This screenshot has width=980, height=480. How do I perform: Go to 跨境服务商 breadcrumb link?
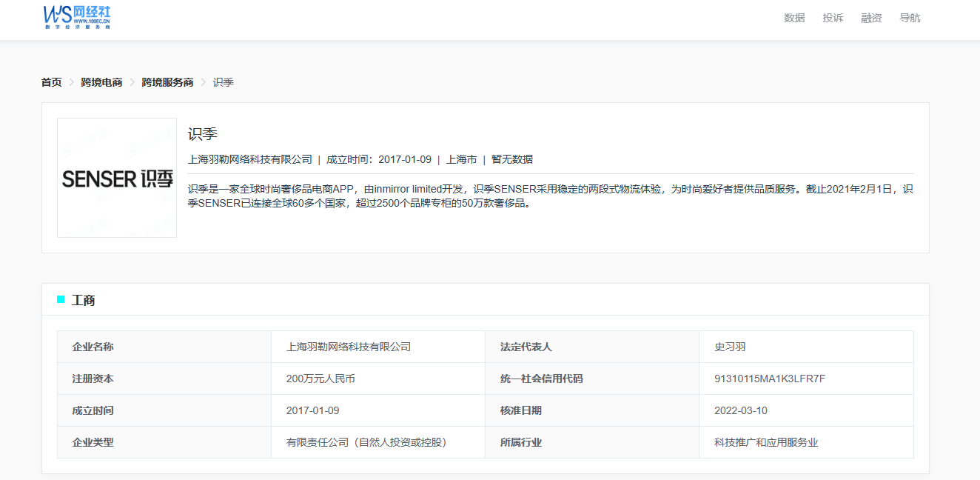pyautogui.click(x=167, y=82)
